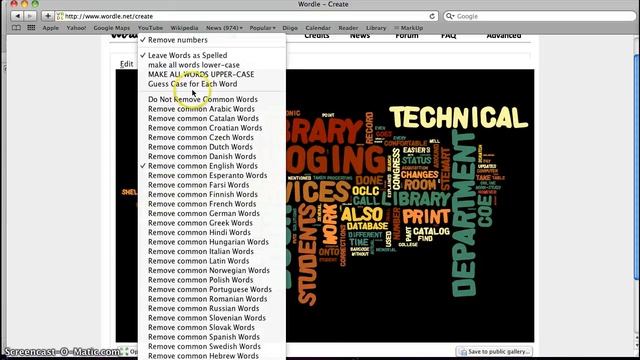Open the Top Sites grid icon

click(x=31, y=28)
